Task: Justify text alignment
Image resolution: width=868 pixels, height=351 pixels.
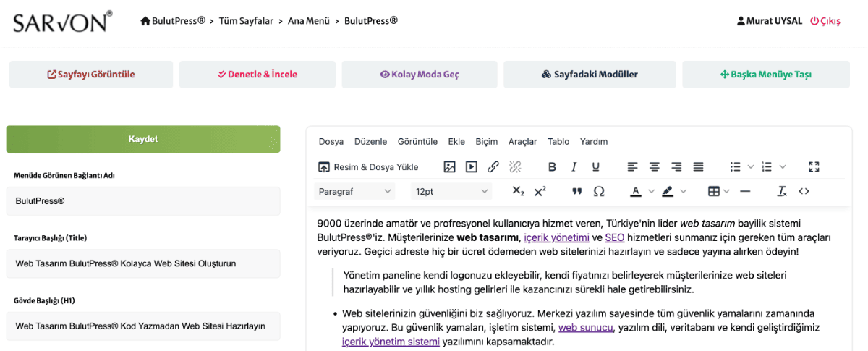Action: (x=698, y=167)
